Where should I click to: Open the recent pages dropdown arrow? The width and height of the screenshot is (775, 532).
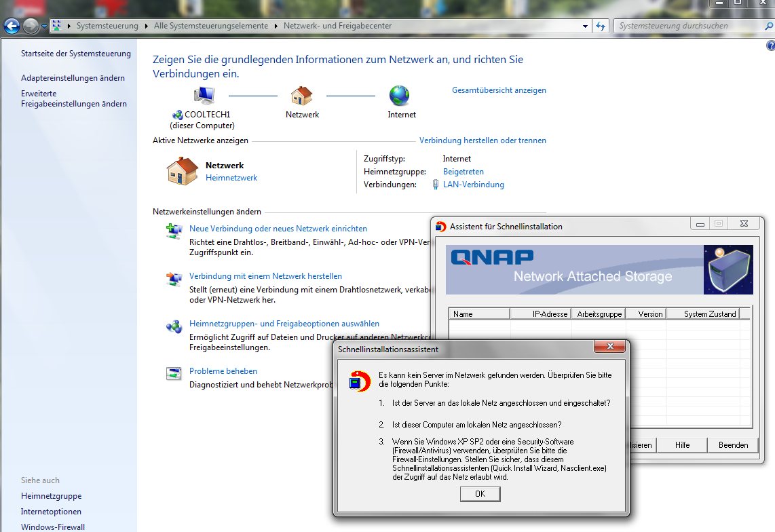[x=44, y=26]
